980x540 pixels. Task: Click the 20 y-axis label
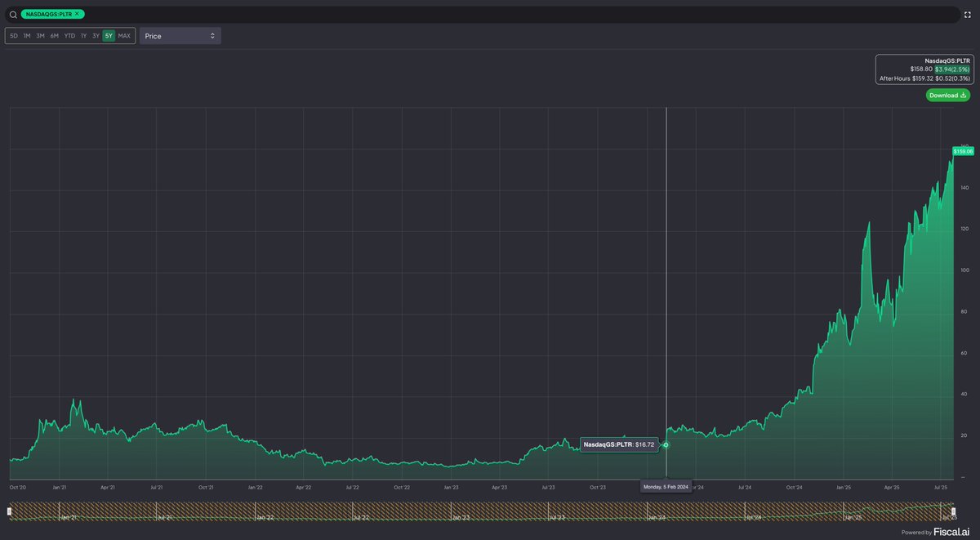tap(964, 436)
